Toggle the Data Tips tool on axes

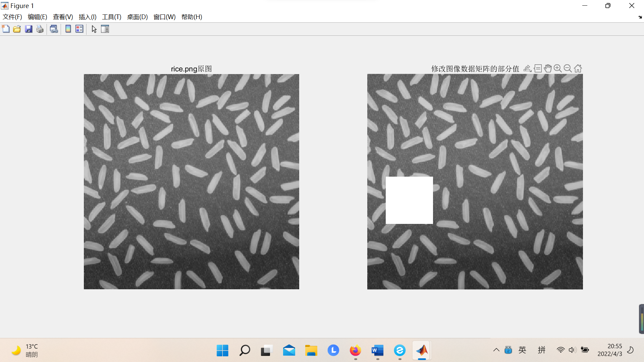pos(538,68)
